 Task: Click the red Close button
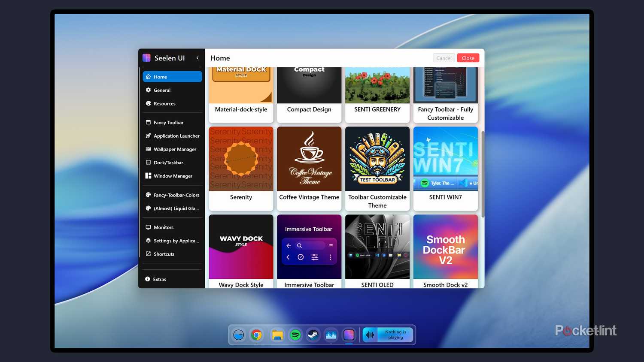click(468, 58)
